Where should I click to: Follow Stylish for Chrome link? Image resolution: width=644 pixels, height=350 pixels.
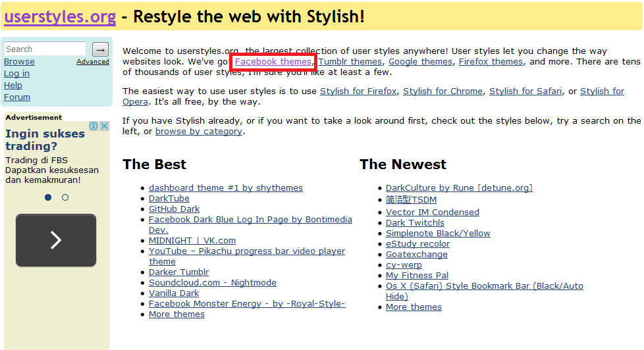click(x=443, y=91)
